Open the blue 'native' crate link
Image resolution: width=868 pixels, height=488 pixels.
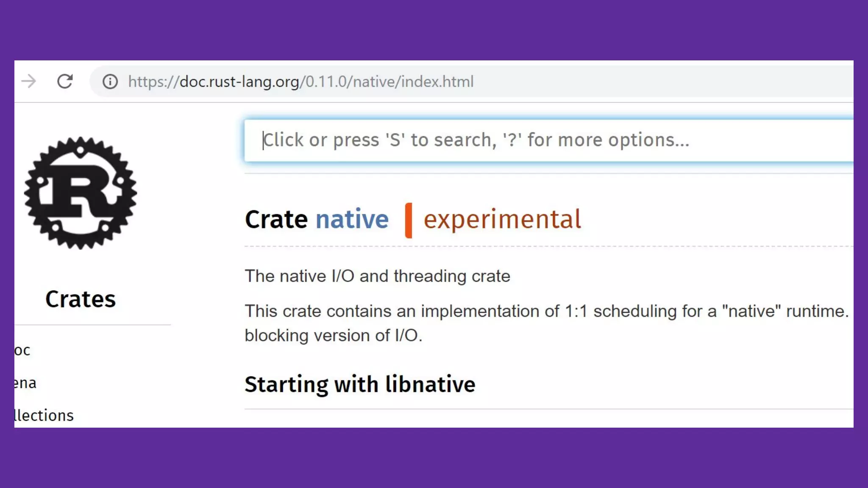(x=352, y=219)
